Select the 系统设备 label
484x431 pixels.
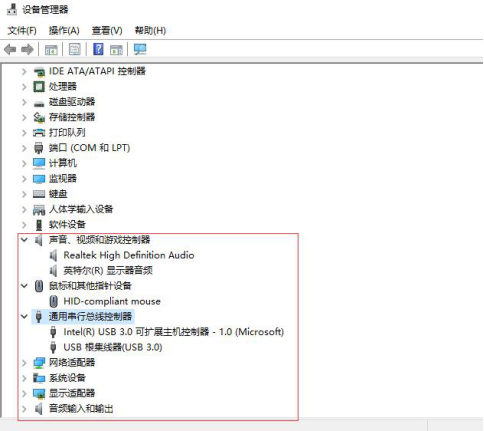(x=67, y=378)
